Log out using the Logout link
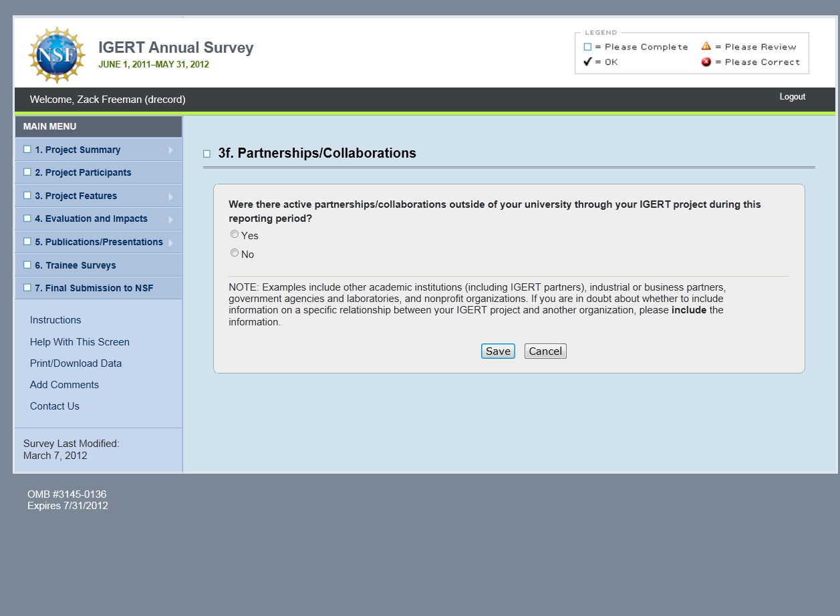 [792, 97]
